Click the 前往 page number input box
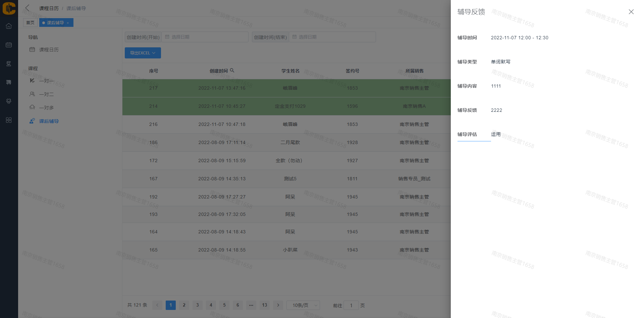644x318 pixels. click(351, 306)
